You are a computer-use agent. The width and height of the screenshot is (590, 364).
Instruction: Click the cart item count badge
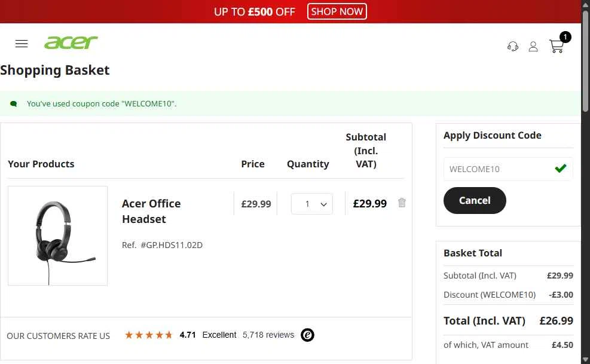coord(565,37)
